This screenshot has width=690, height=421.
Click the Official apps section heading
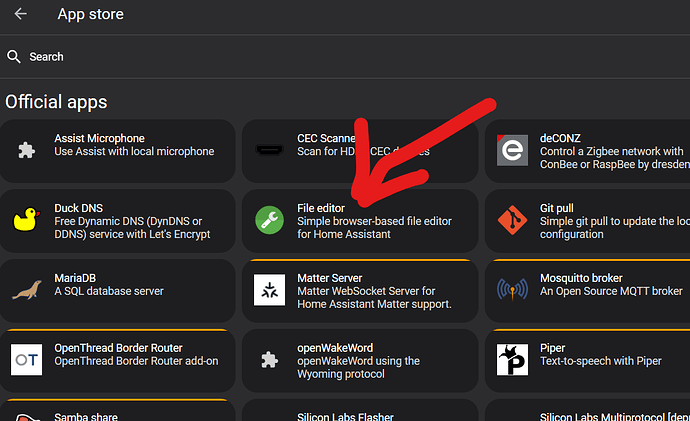(56, 102)
